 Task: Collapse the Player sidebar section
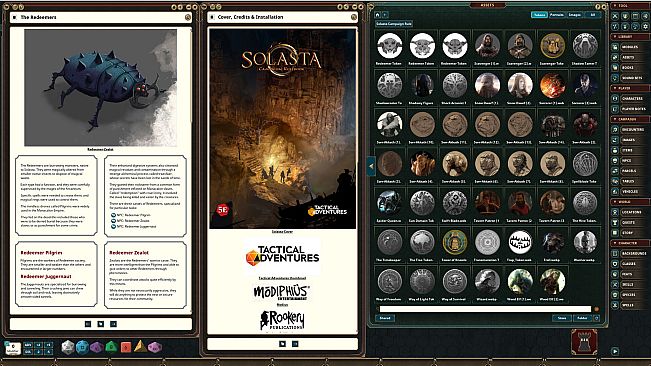click(x=629, y=88)
